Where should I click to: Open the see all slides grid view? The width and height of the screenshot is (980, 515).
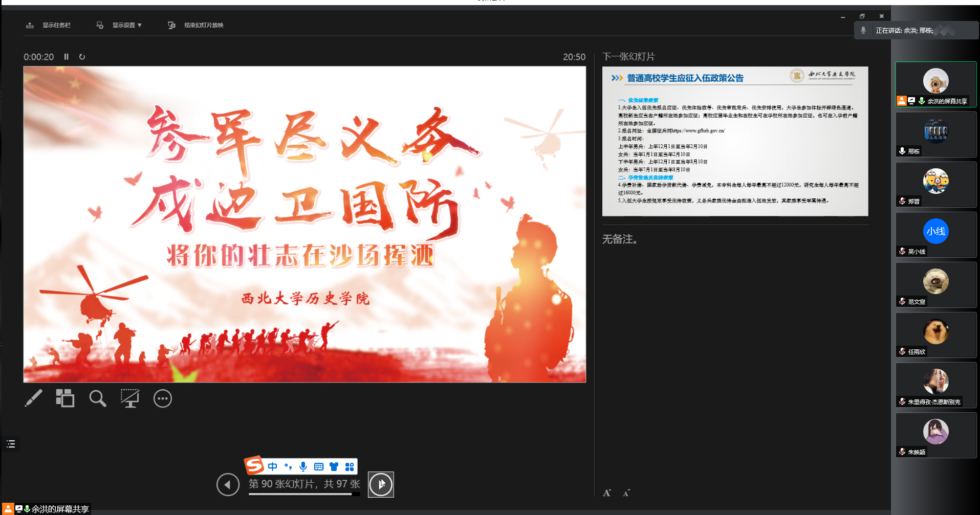click(x=65, y=398)
